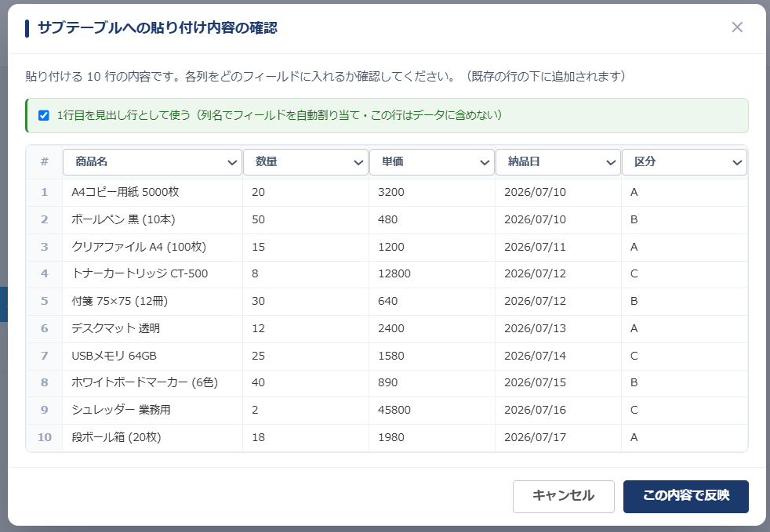Uncheck 1行目を見出し行として使う checkbox

tap(44, 115)
